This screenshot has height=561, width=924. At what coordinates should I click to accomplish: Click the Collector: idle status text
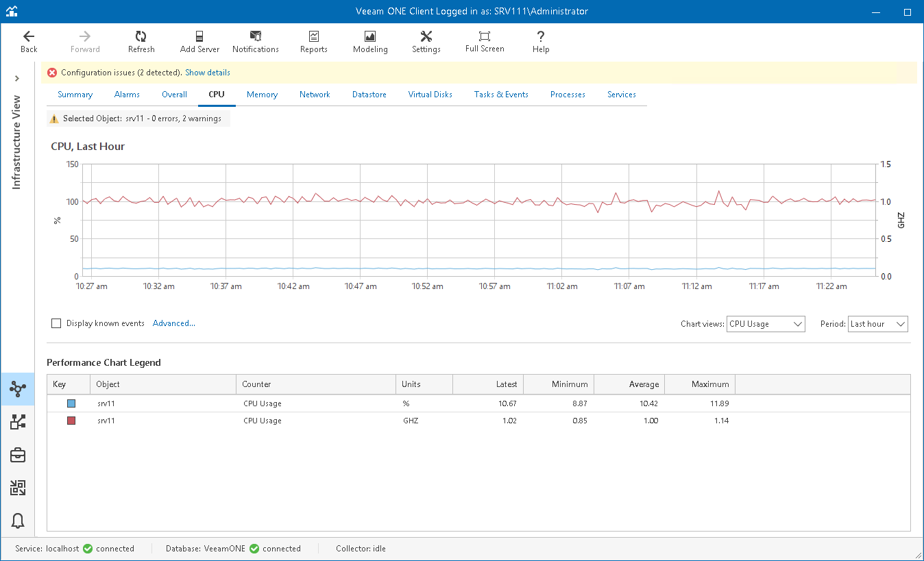pos(361,549)
